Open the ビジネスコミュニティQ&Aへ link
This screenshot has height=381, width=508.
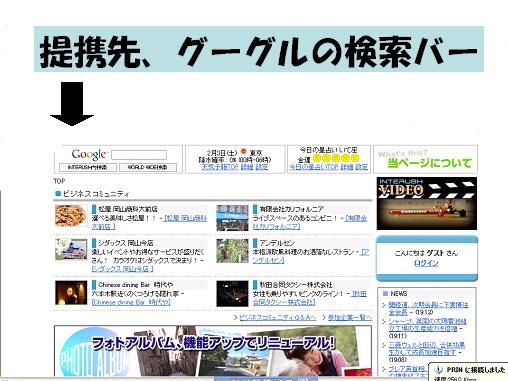coord(277,318)
